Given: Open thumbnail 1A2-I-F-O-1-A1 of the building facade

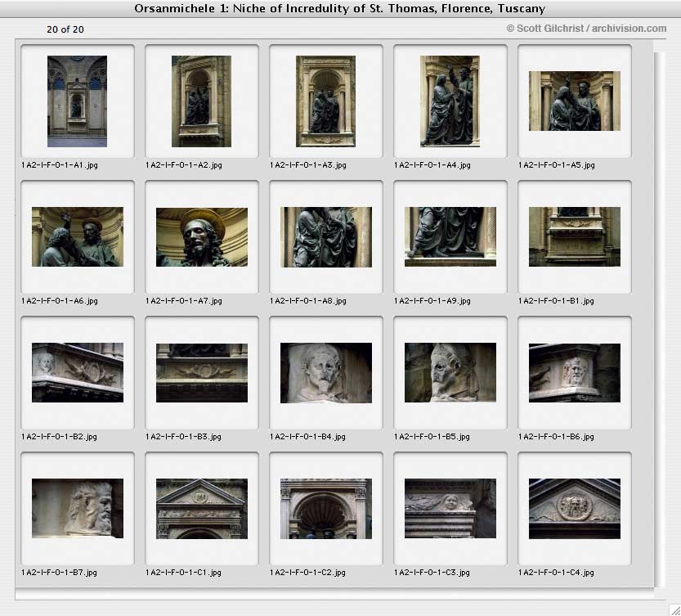Looking at the screenshot, I should pos(78,101).
